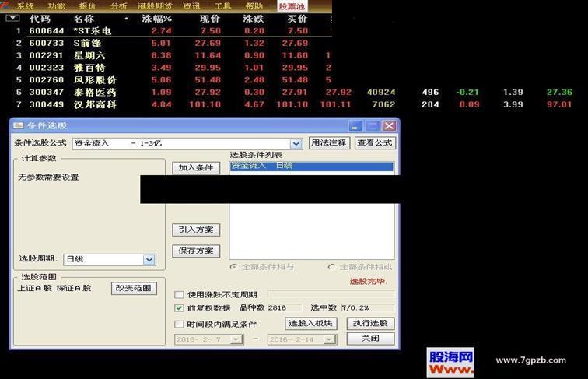
Task: Open the 港股期货 menu
Action: click(x=155, y=5)
